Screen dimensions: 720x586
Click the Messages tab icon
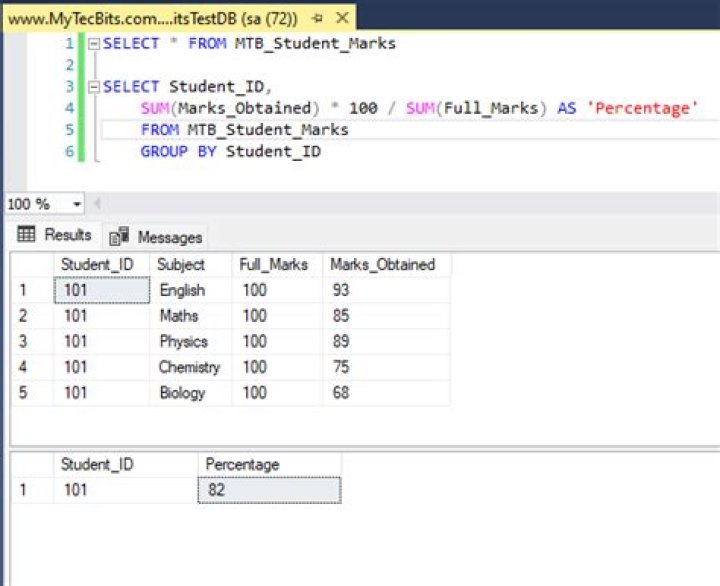119,237
